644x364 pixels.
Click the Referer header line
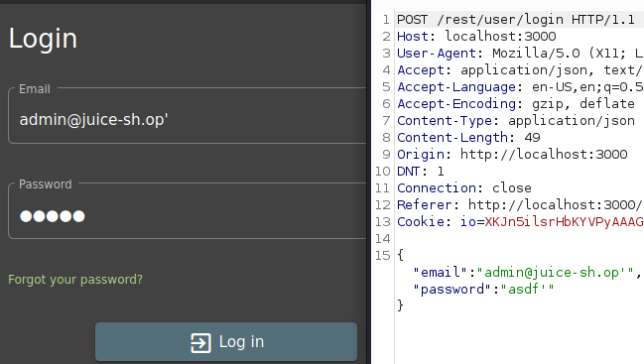pyautogui.click(x=520, y=204)
